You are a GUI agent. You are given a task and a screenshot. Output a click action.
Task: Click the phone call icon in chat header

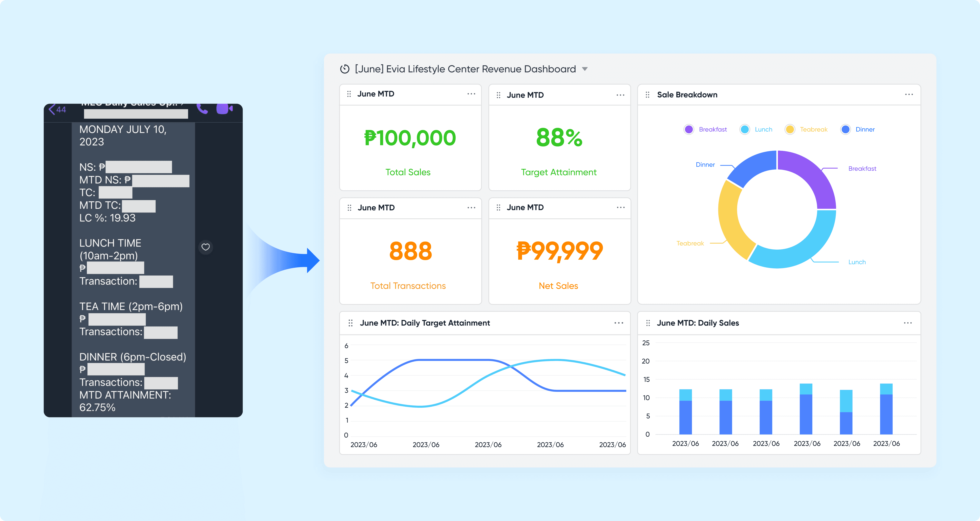202,109
